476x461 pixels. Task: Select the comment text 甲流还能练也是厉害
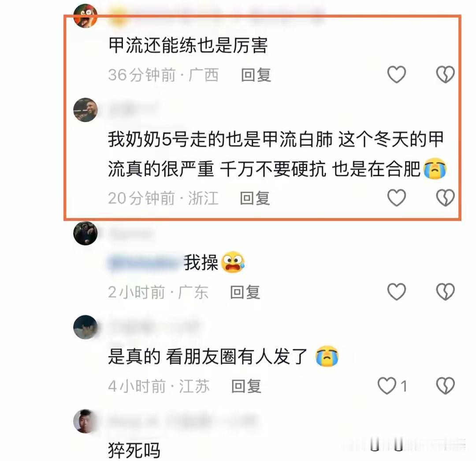tap(188, 45)
